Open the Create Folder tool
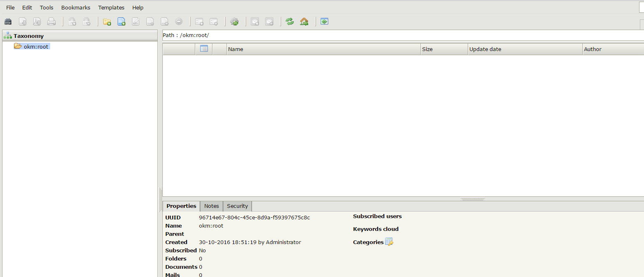 point(107,21)
